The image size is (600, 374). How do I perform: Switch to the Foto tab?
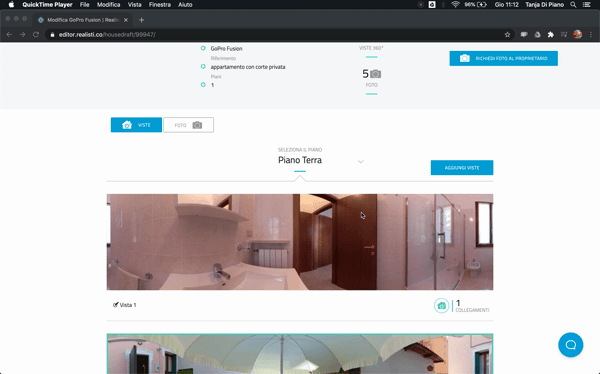(x=188, y=125)
